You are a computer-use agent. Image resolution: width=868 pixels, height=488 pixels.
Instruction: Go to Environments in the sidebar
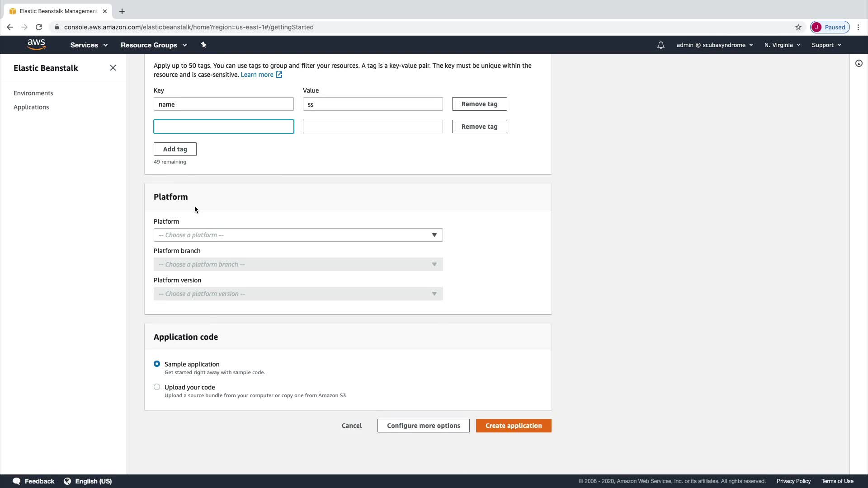pyautogui.click(x=33, y=93)
